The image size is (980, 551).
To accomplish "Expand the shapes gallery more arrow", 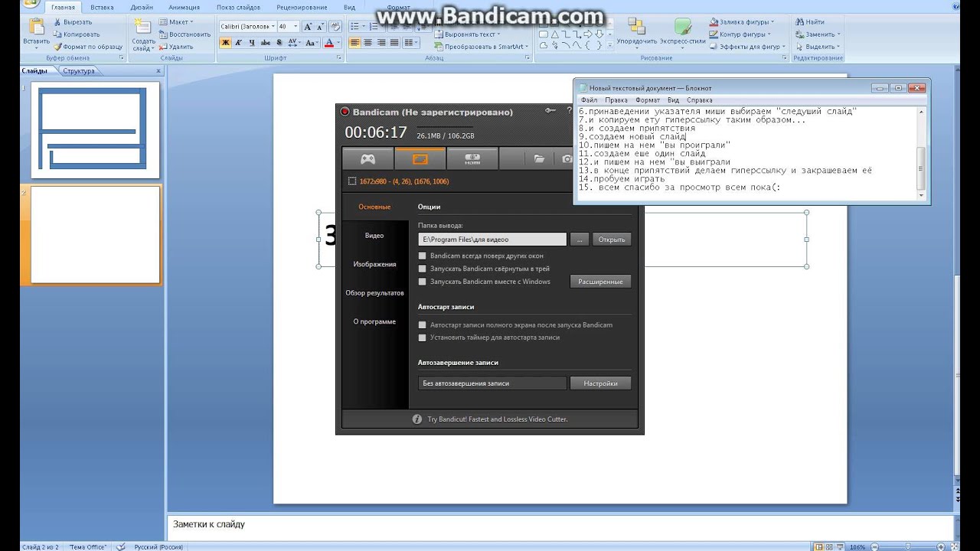I will click(x=610, y=47).
